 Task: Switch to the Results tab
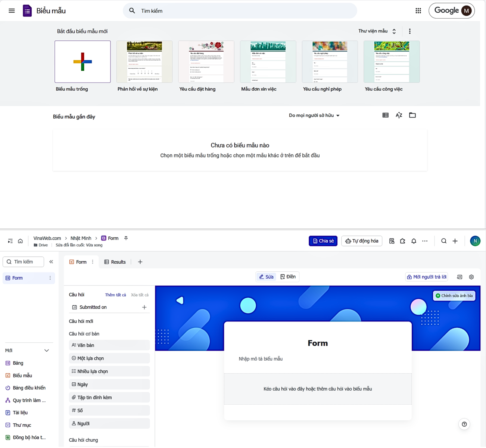[115, 262]
